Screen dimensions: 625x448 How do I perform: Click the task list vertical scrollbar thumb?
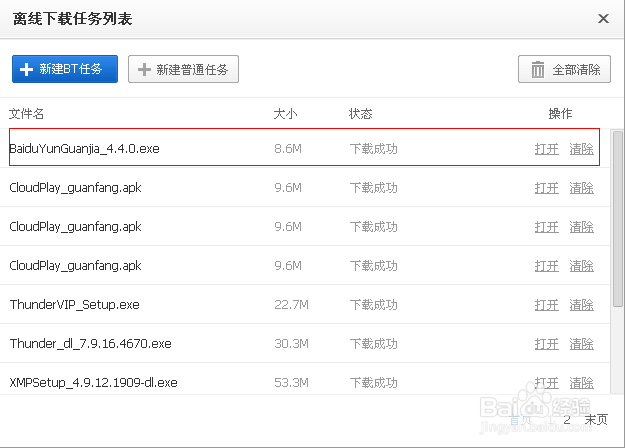click(618, 218)
